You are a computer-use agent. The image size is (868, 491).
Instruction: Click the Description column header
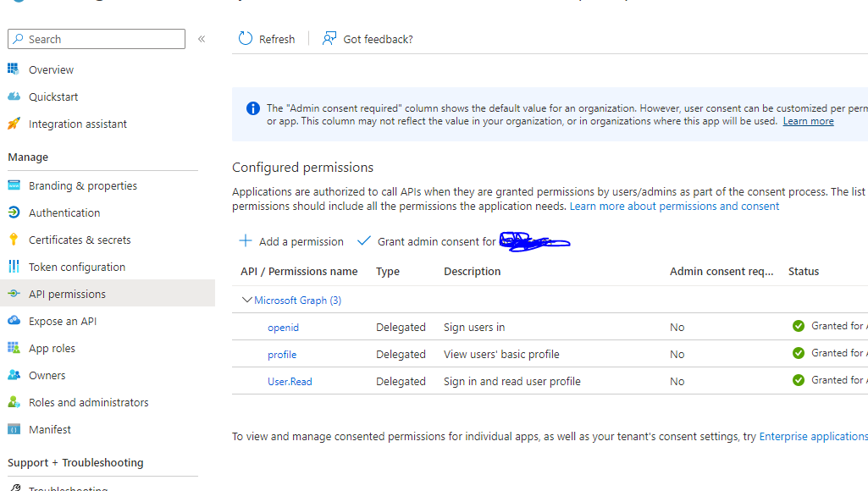pyautogui.click(x=473, y=271)
